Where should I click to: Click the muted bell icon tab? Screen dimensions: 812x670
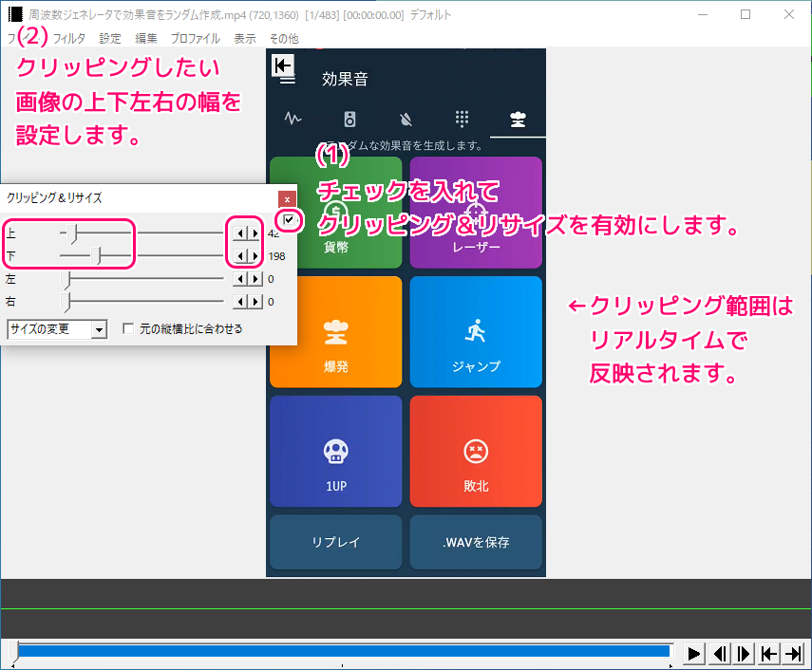(x=406, y=120)
